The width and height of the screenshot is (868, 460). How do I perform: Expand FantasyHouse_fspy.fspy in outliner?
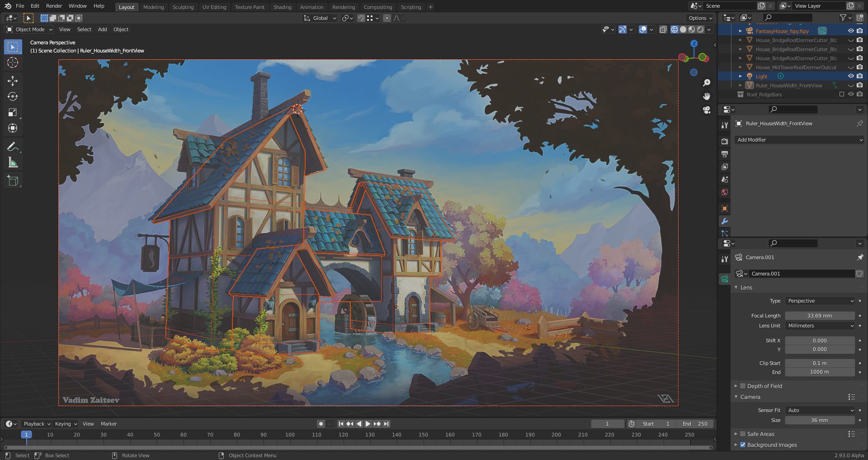(741, 31)
